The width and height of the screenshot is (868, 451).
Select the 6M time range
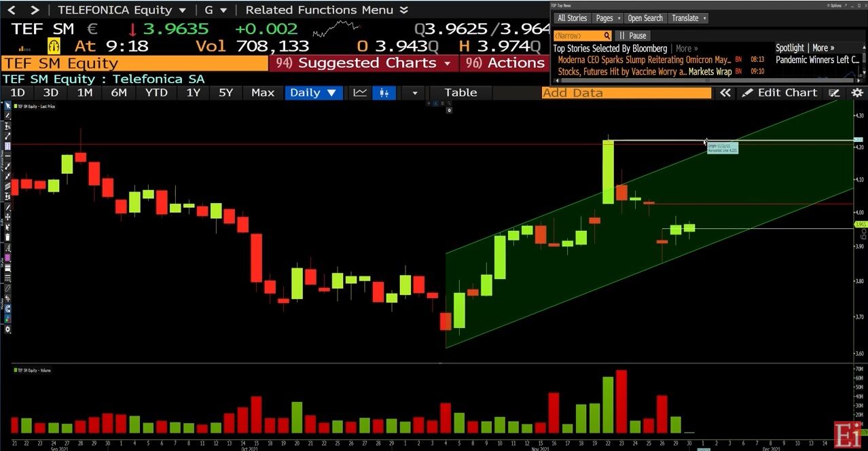click(x=119, y=93)
